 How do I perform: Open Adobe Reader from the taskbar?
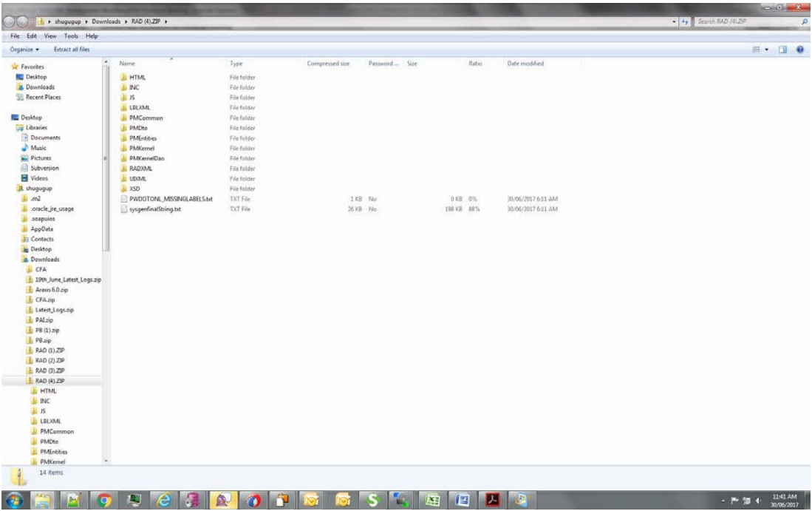point(492,500)
